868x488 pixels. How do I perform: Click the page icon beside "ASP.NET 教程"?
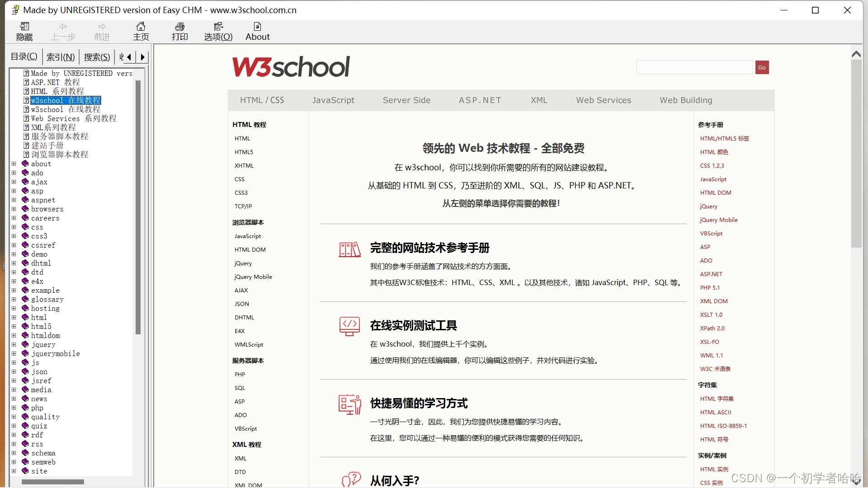point(26,82)
